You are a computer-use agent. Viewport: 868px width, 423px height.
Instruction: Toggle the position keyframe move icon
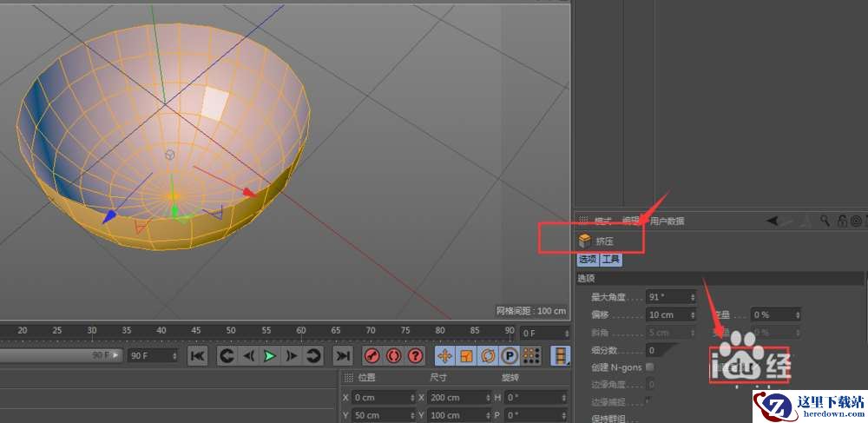coord(444,356)
